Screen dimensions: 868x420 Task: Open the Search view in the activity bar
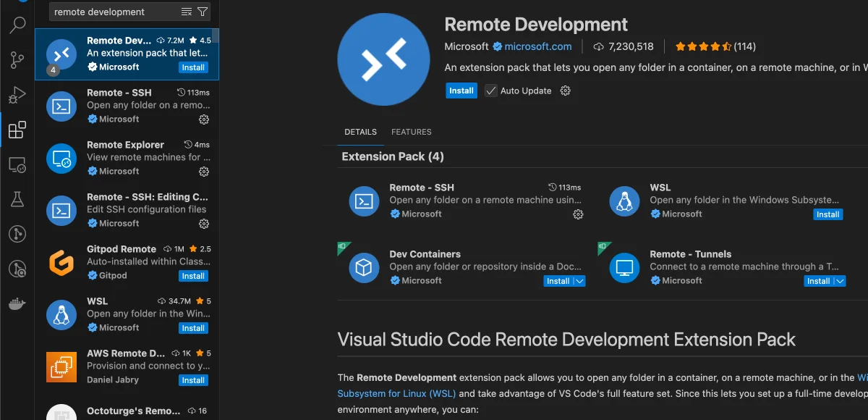pyautogui.click(x=17, y=25)
